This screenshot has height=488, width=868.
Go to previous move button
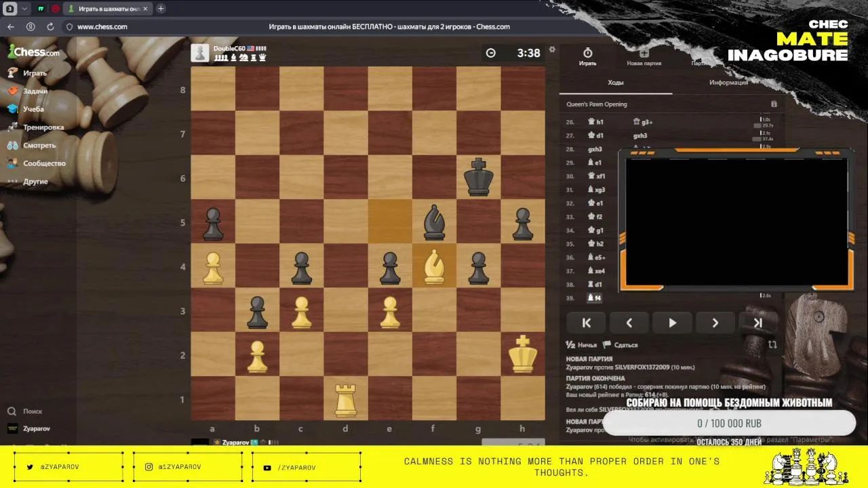point(629,323)
